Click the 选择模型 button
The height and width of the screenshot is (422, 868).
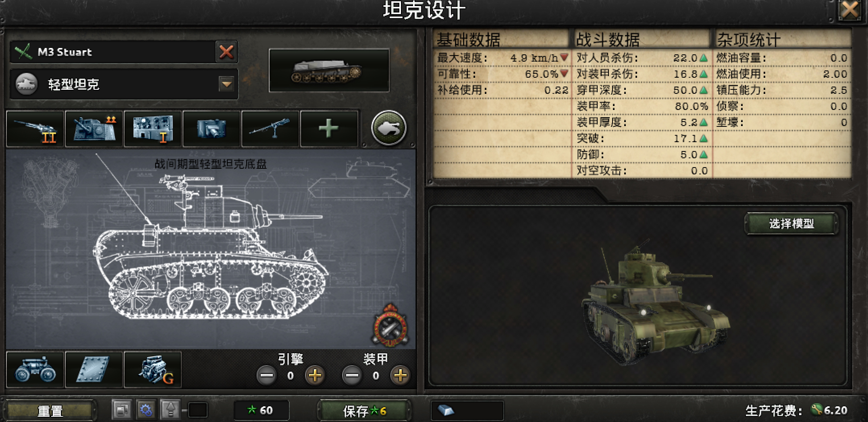[791, 223]
